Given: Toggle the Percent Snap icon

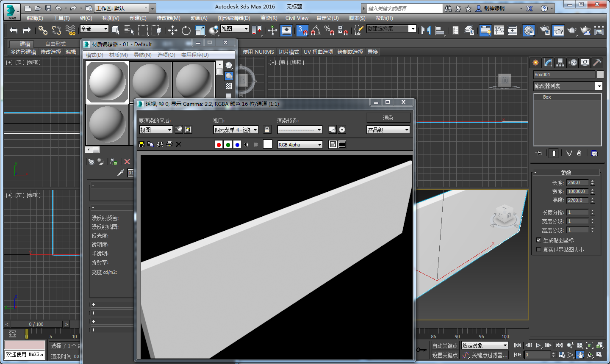Looking at the screenshot, I should 329,30.
